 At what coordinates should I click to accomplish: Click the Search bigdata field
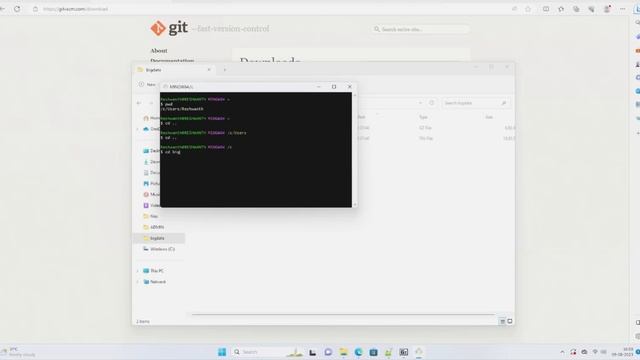(476, 103)
